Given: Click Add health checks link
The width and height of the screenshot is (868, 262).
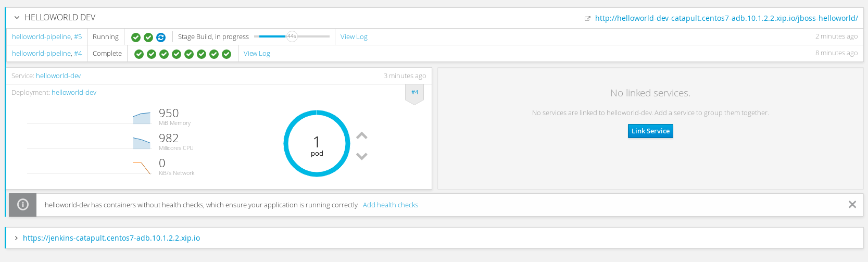Looking at the screenshot, I should (391, 205).
